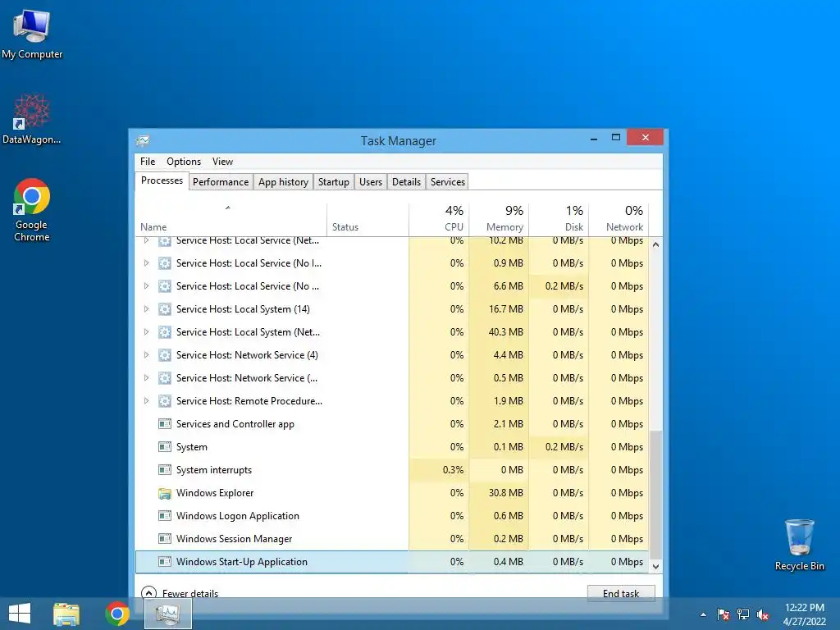Image resolution: width=840 pixels, height=630 pixels.
Task: Open the Windows Start button
Action: [20, 614]
